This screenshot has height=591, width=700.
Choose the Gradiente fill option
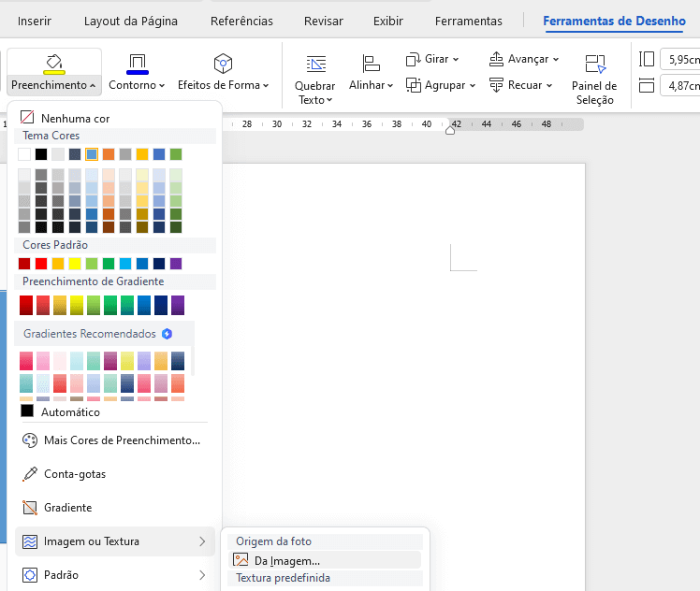click(67, 508)
